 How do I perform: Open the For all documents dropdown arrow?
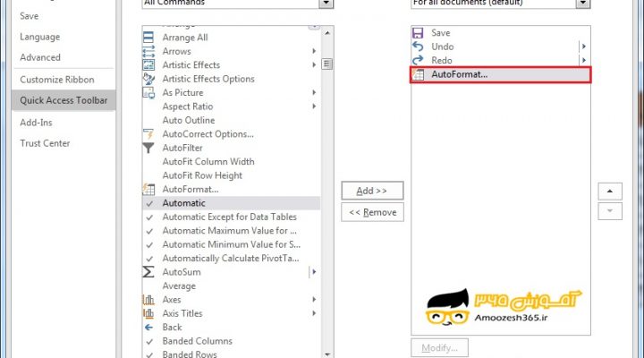(x=583, y=4)
